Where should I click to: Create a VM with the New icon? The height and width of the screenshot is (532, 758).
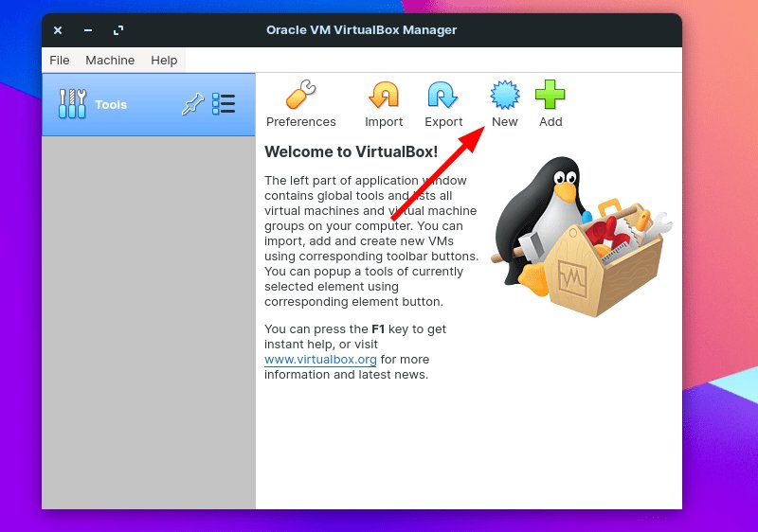pyautogui.click(x=504, y=97)
